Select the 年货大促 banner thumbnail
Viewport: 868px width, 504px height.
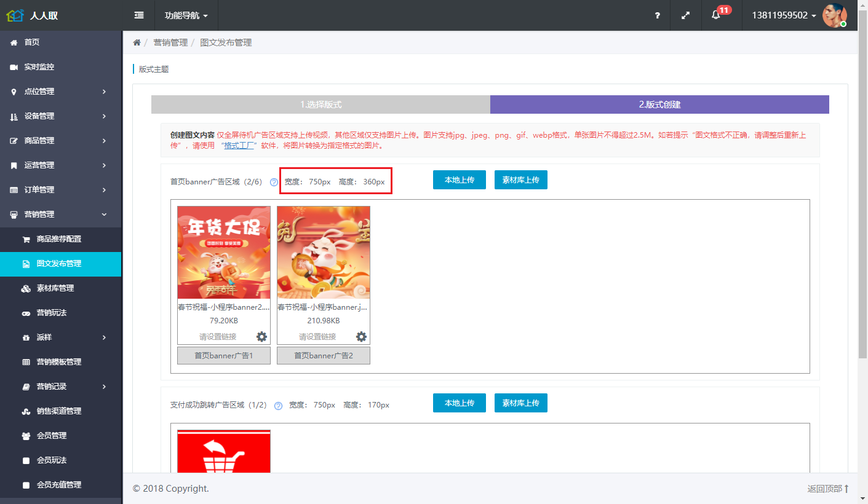[224, 252]
